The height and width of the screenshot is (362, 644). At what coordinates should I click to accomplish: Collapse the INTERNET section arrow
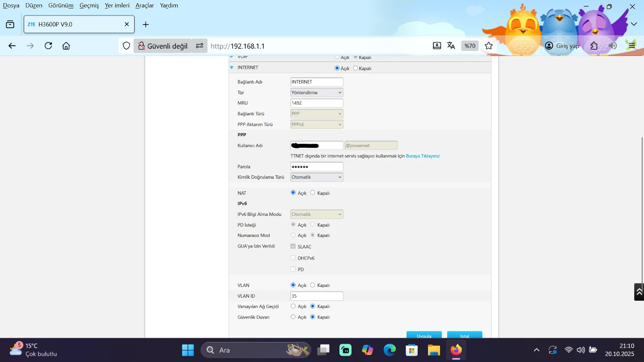pos(232,68)
